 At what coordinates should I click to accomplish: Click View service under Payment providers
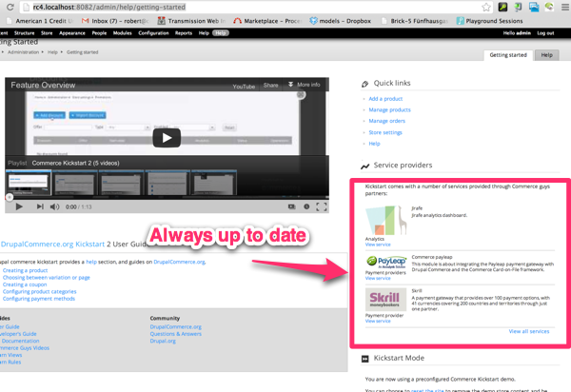point(378,278)
